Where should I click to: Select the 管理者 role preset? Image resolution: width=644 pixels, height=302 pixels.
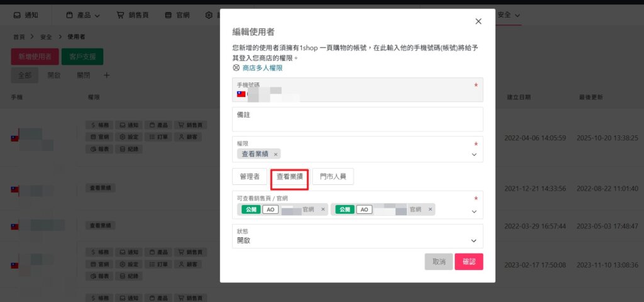click(x=250, y=177)
